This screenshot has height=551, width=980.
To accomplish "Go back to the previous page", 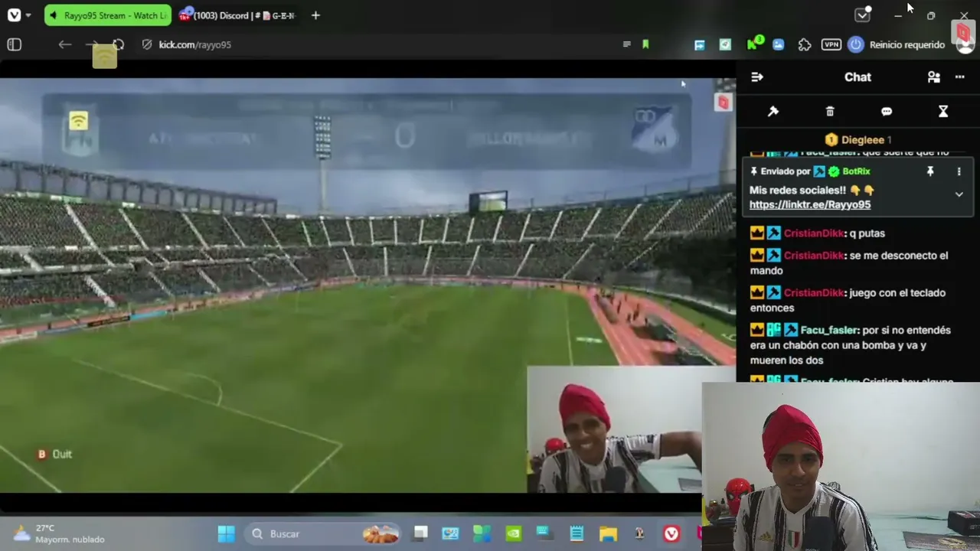I will coord(65,44).
